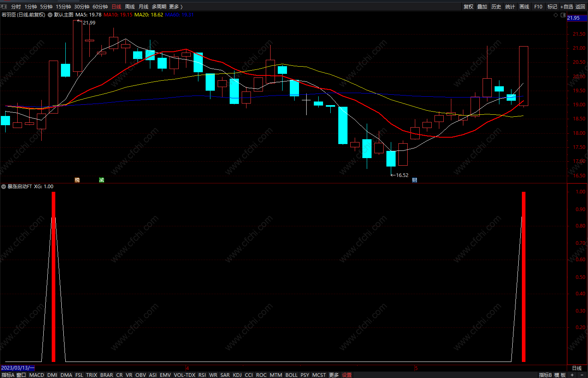
Task: Click the 榜 marker on the chart
Action: pyautogui.click(x=77, y=180)
